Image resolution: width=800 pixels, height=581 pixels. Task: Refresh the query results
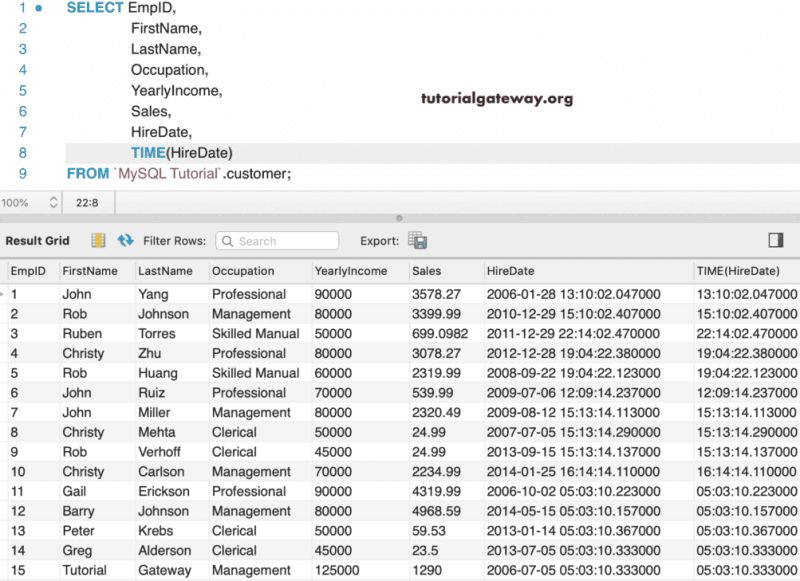(128, 241)
